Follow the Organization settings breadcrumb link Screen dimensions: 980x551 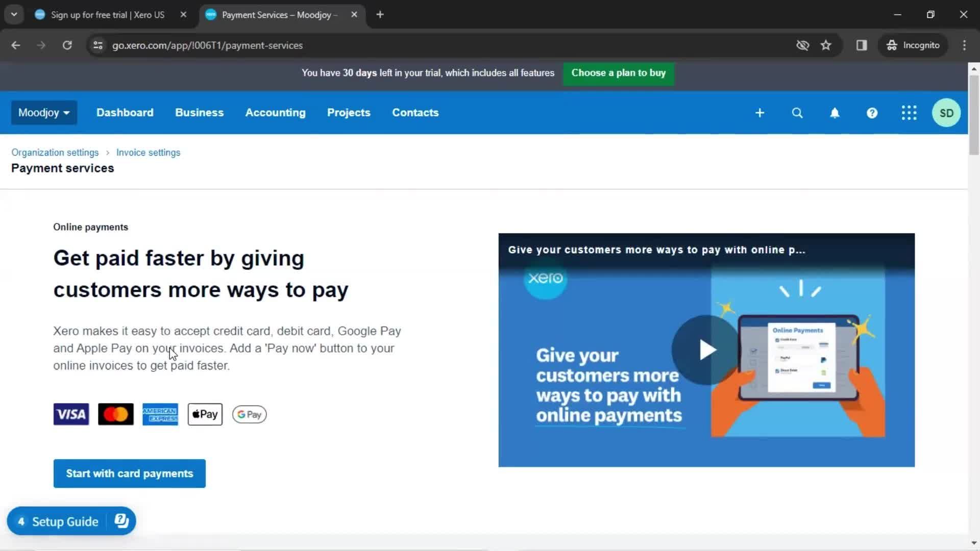[x=55, y=153]
